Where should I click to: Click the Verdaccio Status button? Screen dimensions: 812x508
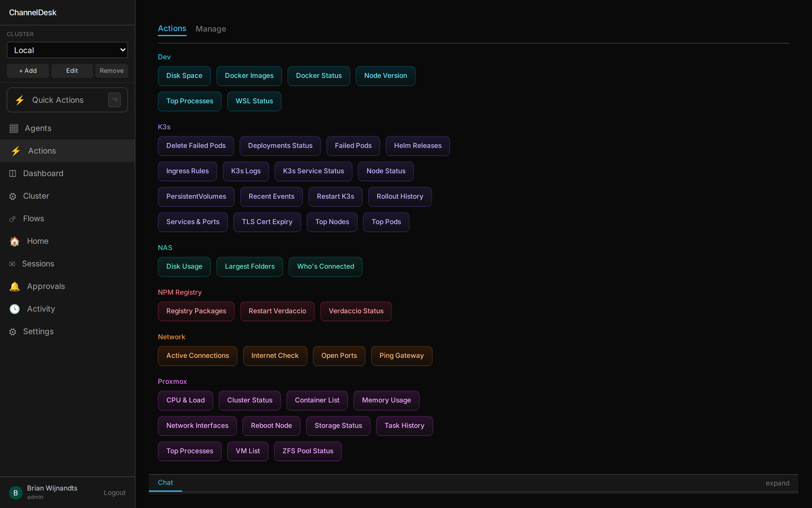pos(356,311)
